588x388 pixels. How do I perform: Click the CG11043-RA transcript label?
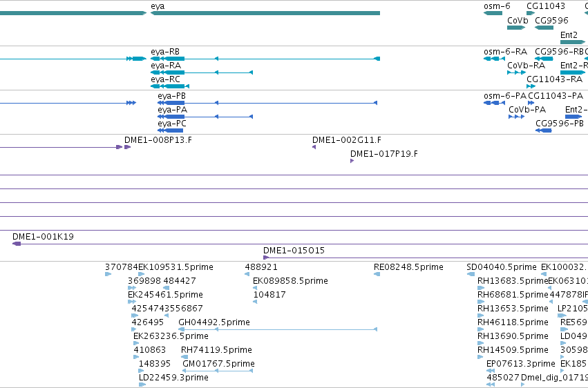click(x=554, y=79)
